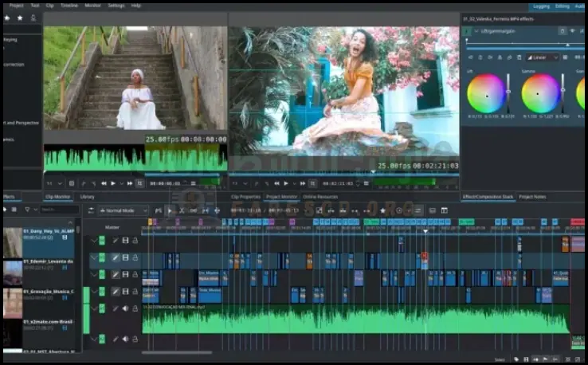Click the Gamma color wheel
This screenshot has width=588, height=365.
(539, 93)
